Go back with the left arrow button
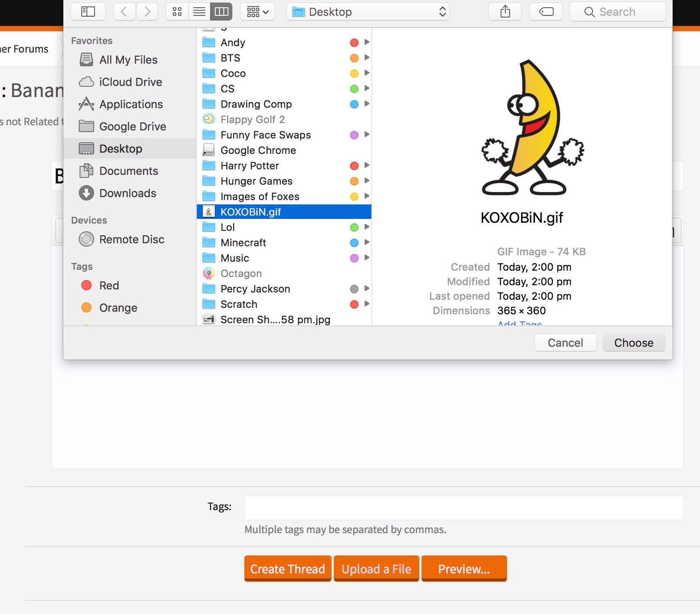 point(125,12)
